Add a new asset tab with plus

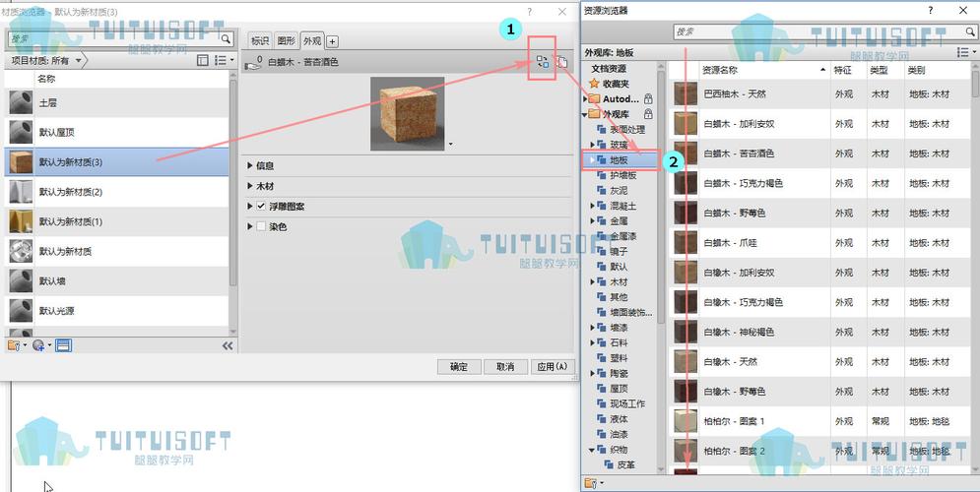tap(333, 42)
